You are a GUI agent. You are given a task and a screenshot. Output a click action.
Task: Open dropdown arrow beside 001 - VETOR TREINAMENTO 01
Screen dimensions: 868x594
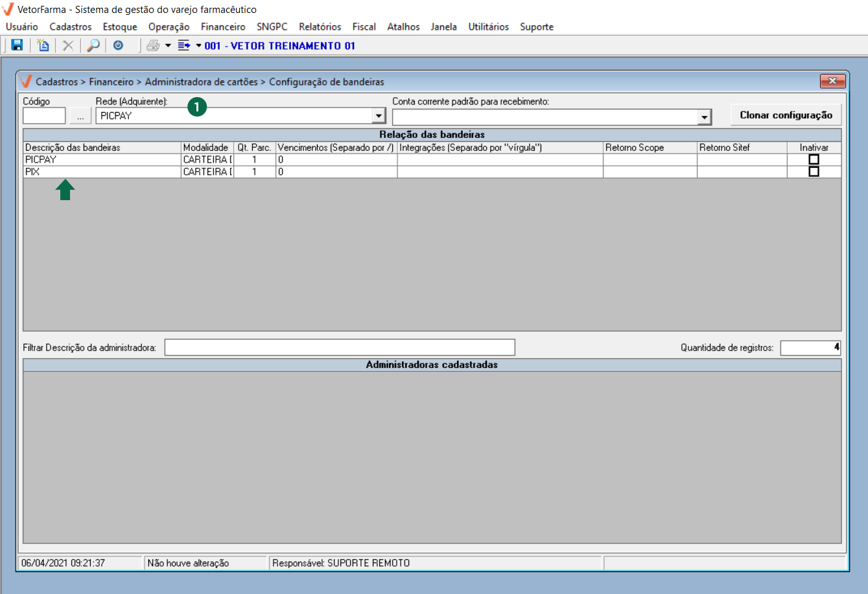click(198, 45)
